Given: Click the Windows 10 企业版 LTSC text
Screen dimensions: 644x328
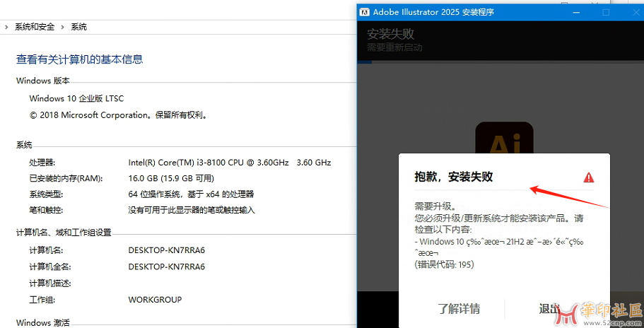Looking at the screenshot, I should tap(76, 98).
